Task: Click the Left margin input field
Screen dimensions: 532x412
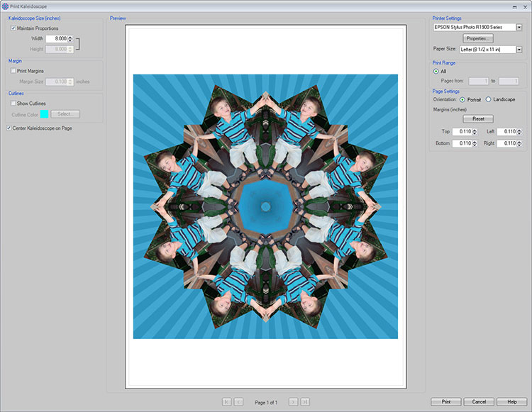Action: pyautogui.click(x=507, y=132)
